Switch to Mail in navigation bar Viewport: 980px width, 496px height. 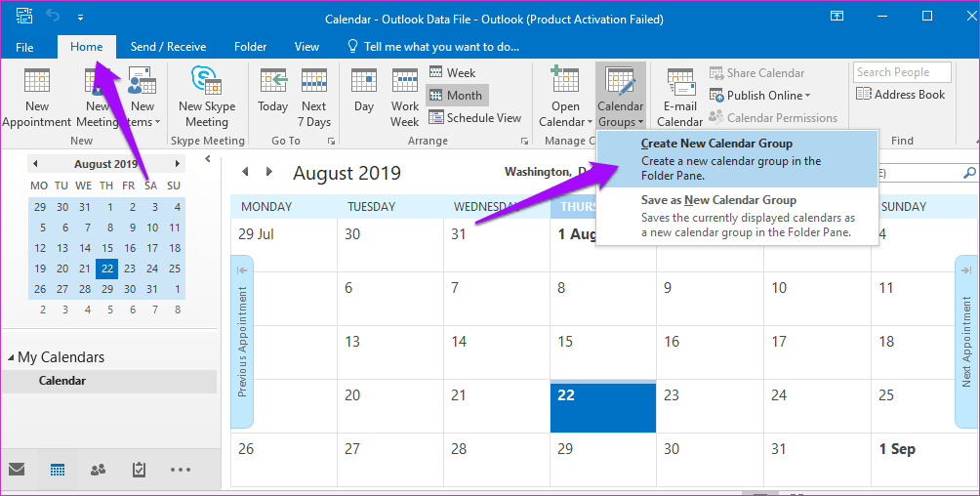tap(17, 469)
